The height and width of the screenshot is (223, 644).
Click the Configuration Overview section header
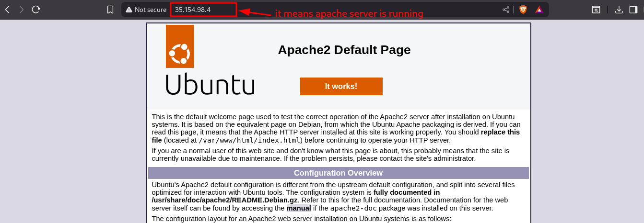pos(339,173)
